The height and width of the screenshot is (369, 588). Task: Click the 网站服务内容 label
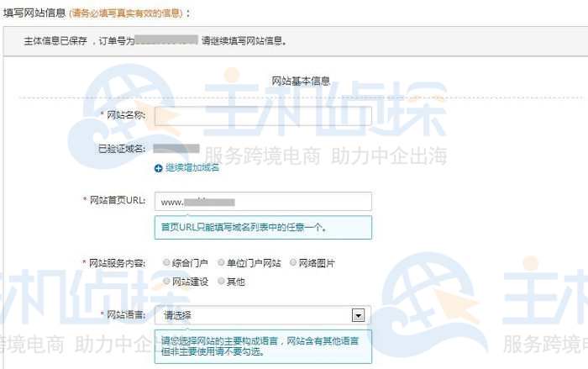click(118, 264)
